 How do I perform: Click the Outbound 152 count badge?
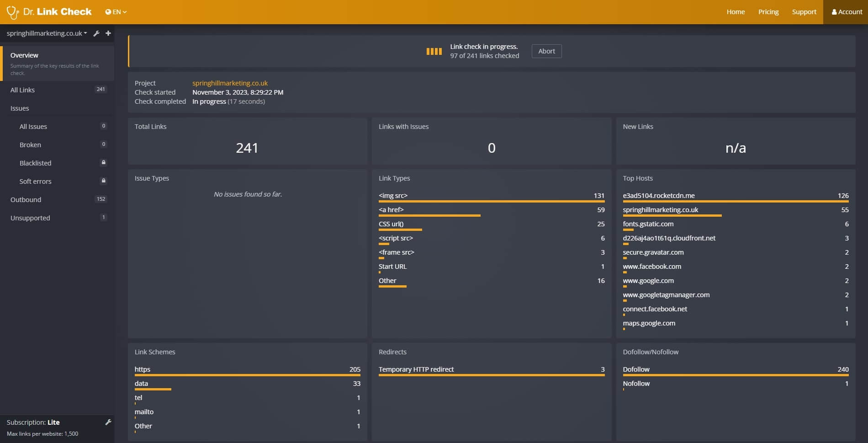tap(101, 199)
